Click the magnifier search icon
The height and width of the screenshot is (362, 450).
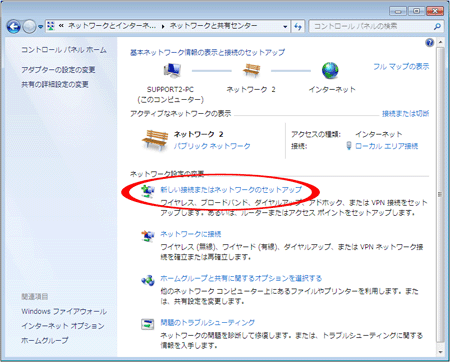437,26
